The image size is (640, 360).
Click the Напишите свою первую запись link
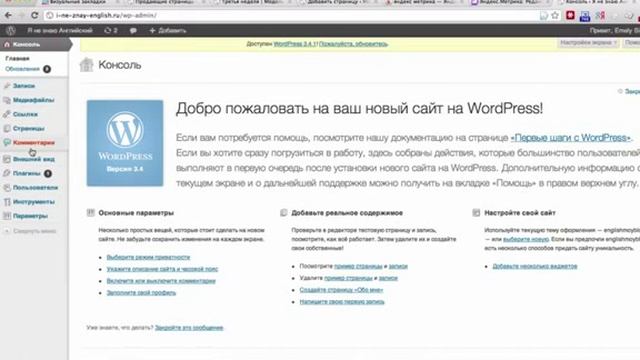(x=342, y=302)
